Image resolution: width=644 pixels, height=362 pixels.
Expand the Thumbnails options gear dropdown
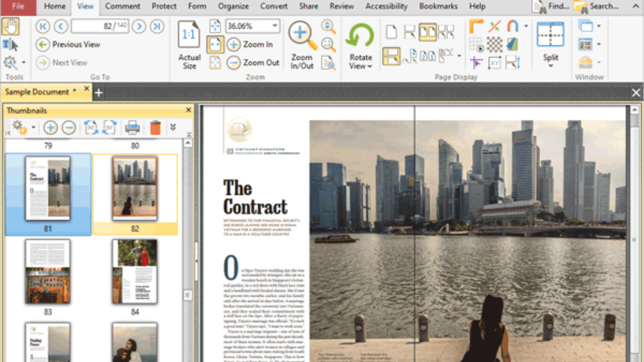pos(33,127)
